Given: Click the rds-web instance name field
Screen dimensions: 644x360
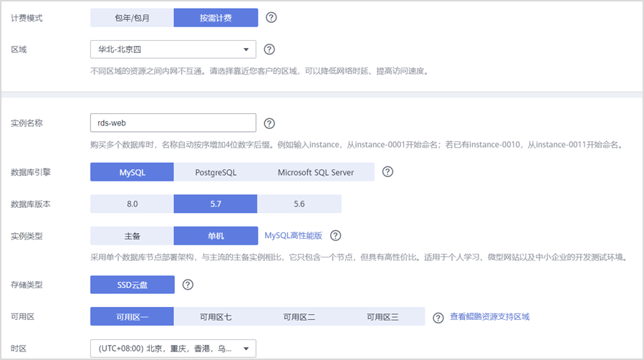Looking at the screenshot, I should click(173, 123).
